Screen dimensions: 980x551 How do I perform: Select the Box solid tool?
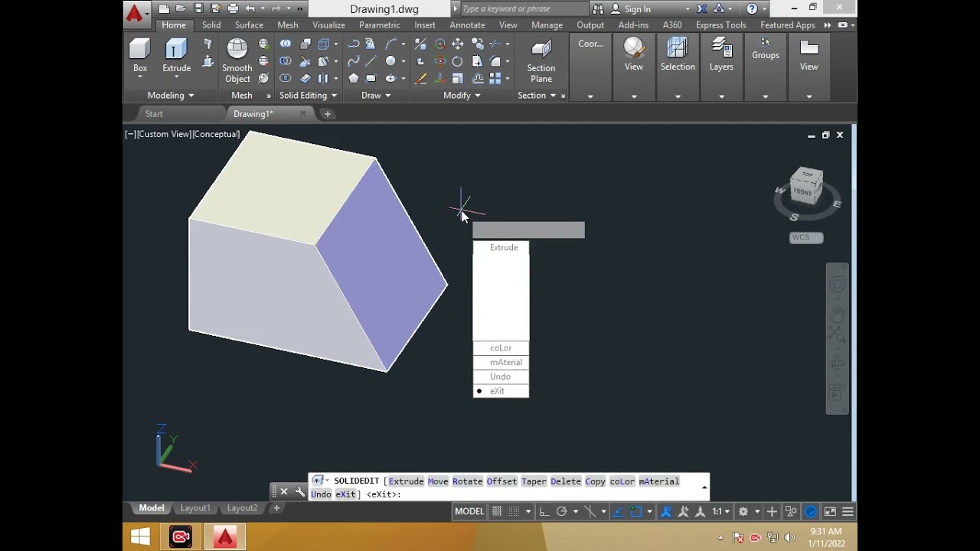(x=140, y=56)
